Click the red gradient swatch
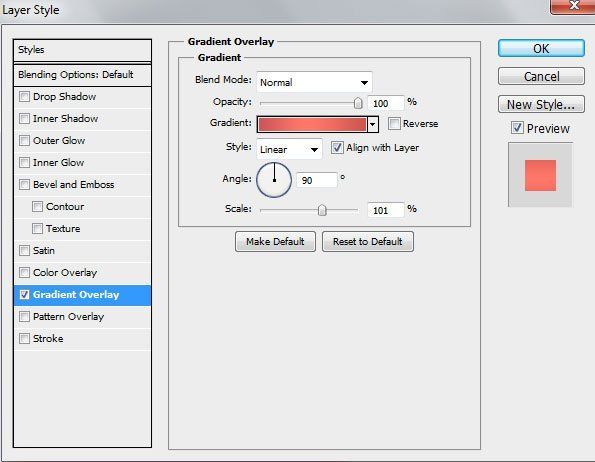This screenshot has width=595, height=462. (x=312, y=124)
